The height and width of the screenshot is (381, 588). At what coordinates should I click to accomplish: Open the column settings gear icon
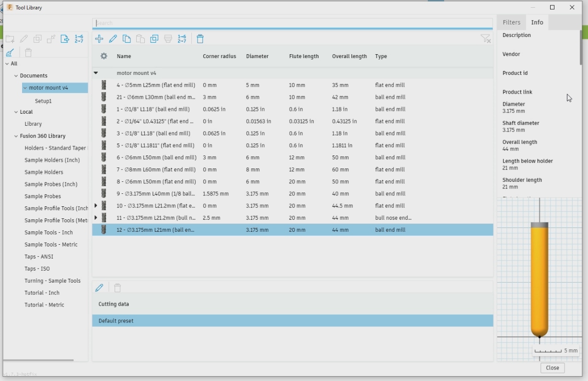click(x=104, y=56)
